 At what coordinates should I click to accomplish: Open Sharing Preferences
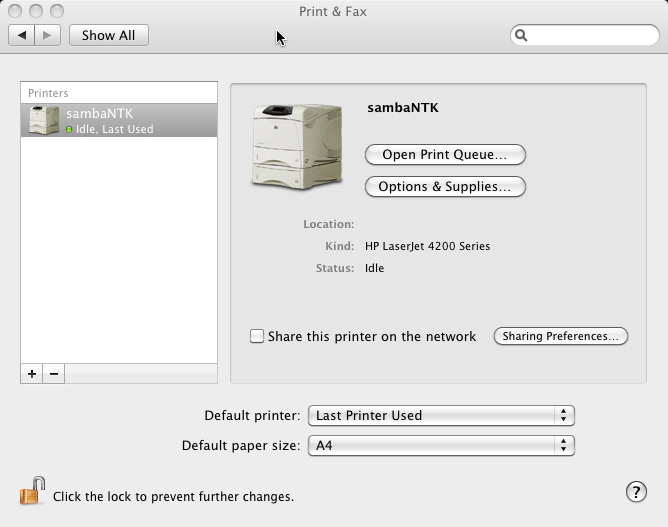[561, 336]
